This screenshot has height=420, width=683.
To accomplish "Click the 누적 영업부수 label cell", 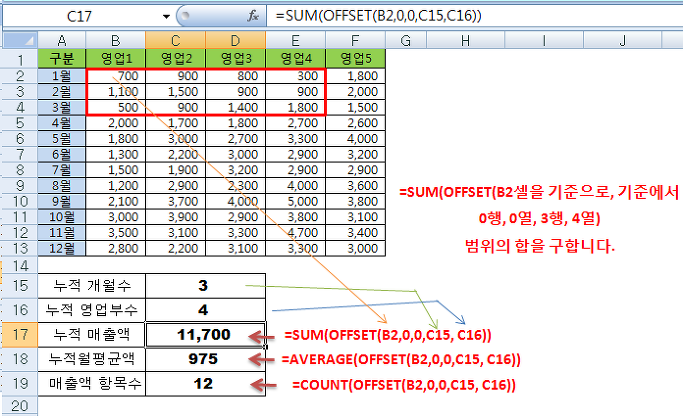I will pos(92,310).
